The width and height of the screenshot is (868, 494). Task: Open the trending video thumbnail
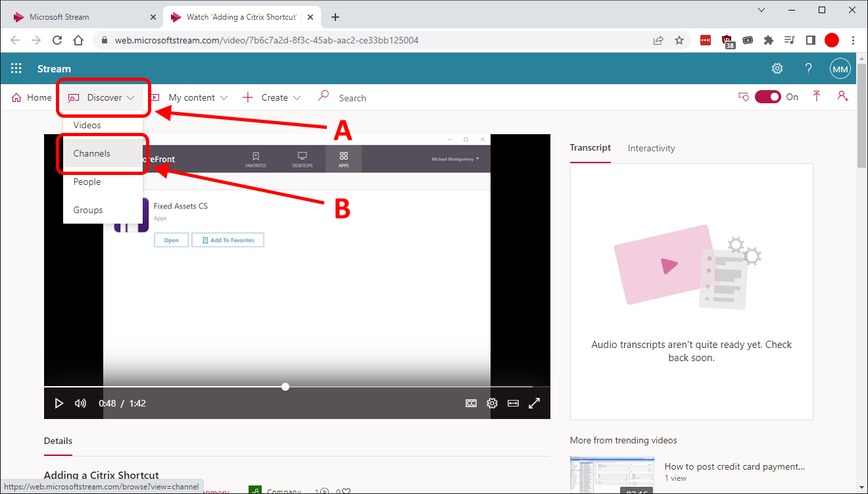612,474
